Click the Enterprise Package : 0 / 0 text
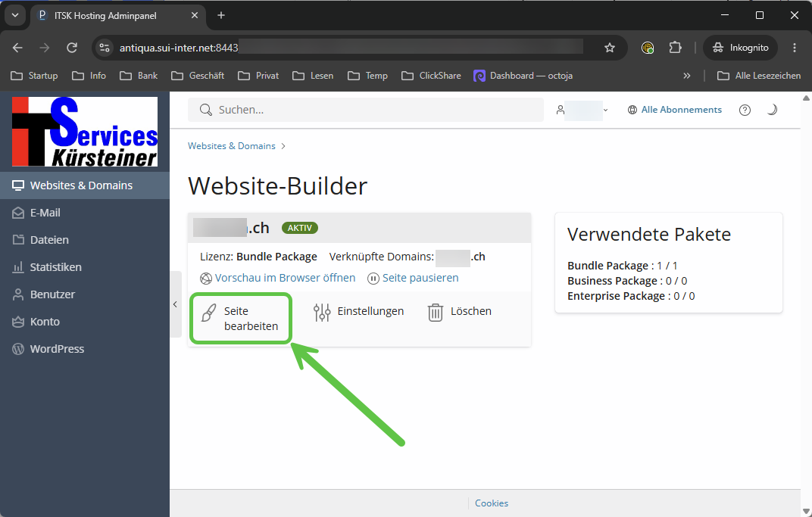 (631, 296)
